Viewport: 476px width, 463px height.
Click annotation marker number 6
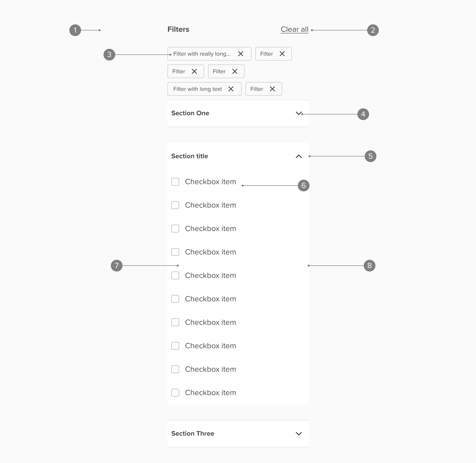click(x=303, y=186)
